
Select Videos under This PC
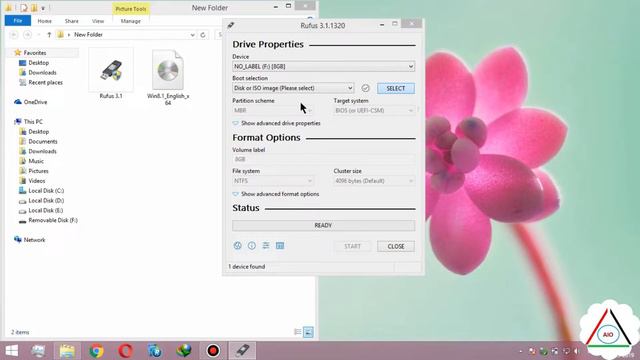pyautogui.click(x=37, y=181)
